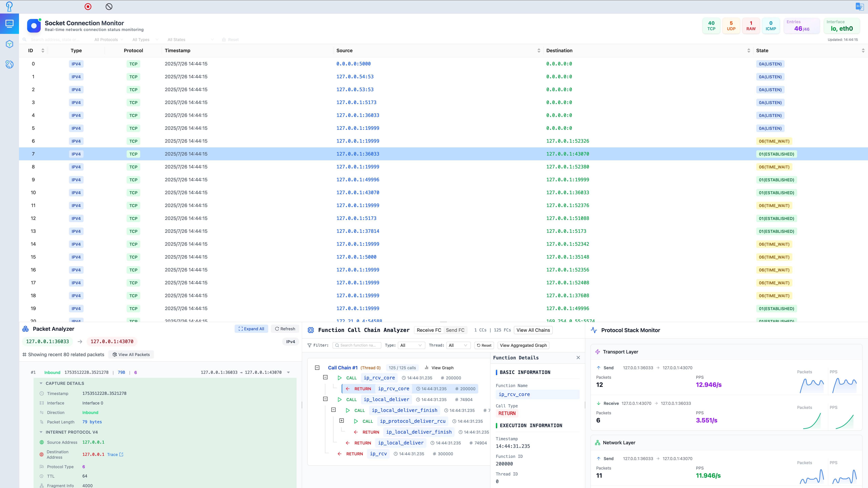Select the monitor icon in left sidebar
Viewport: 868px width, 488px height.
[9, 24]
